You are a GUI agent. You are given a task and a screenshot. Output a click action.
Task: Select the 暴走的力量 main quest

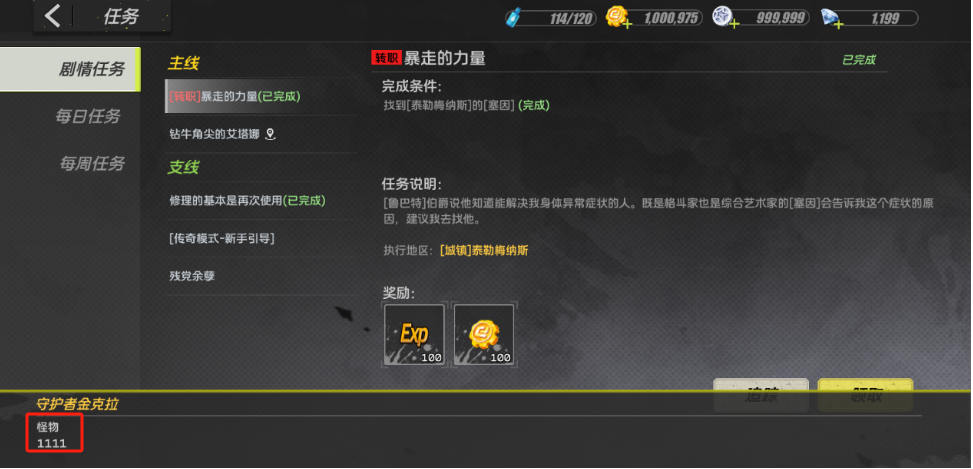[x=261, y=97]
